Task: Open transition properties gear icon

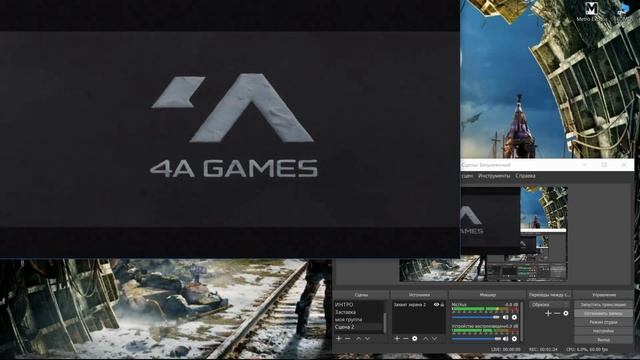Action: tap(566, 313)
